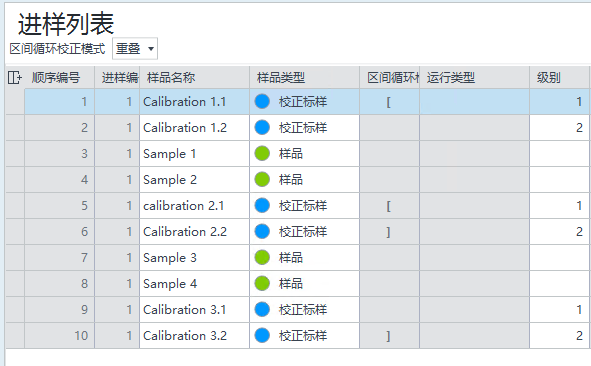Toggle bracket cell in Calibration 1.1 row

[389, 101]
